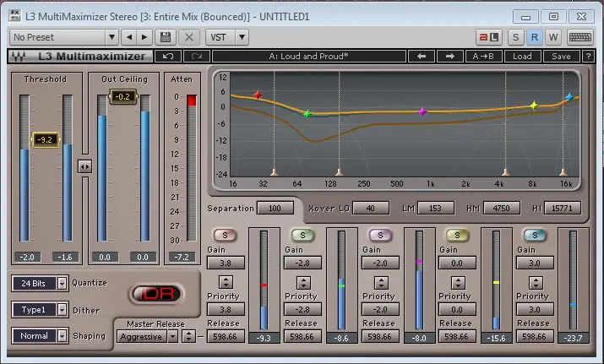Click the Load preset button
This screenshot has height=364, width=604.
[x=522, y=57]
